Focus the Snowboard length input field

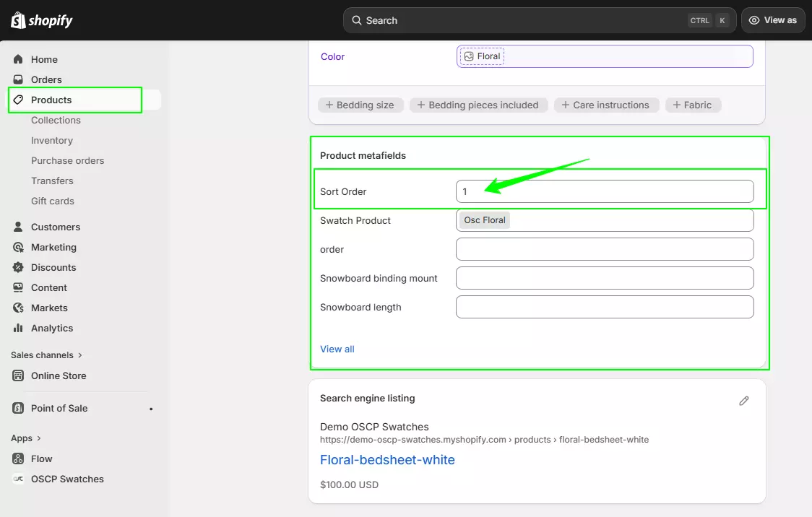pos(605,307)
